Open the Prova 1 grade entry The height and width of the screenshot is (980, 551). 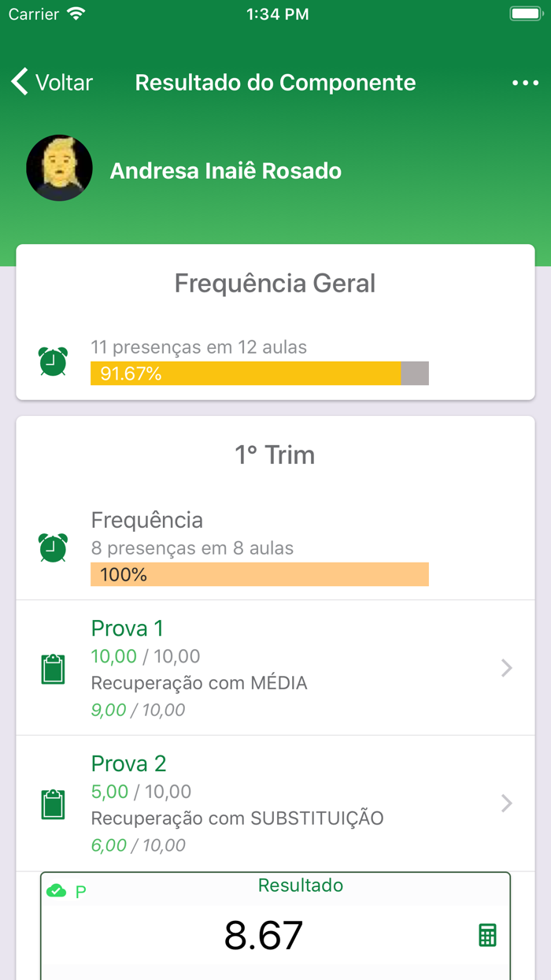pyautogui.click(x=275, y=668)
